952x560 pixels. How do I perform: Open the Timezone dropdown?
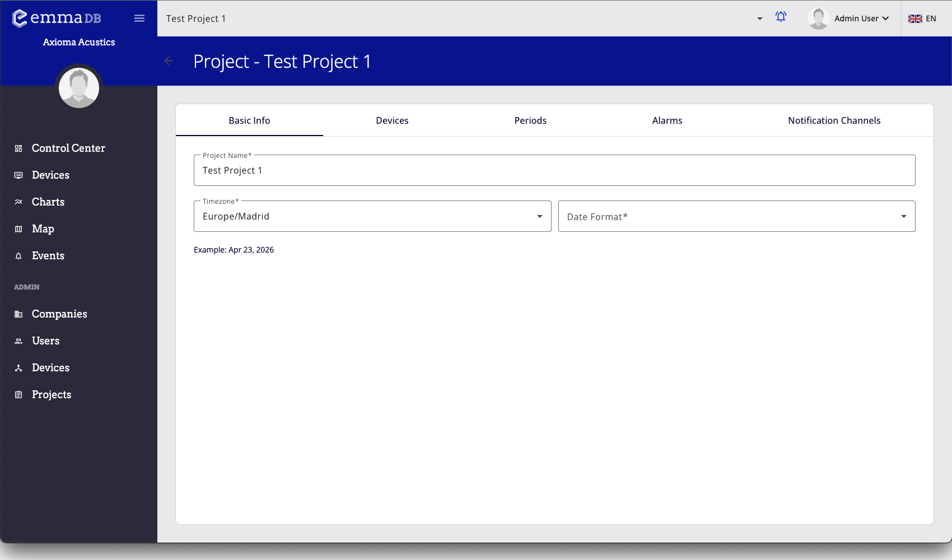click(x=539, y=216)
